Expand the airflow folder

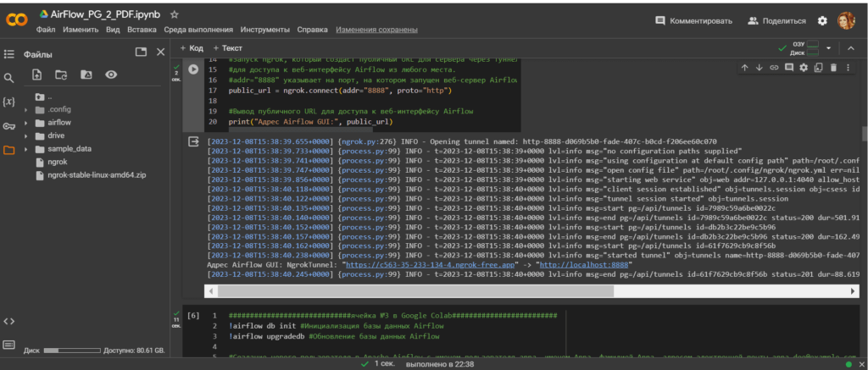tap(26, 123)
